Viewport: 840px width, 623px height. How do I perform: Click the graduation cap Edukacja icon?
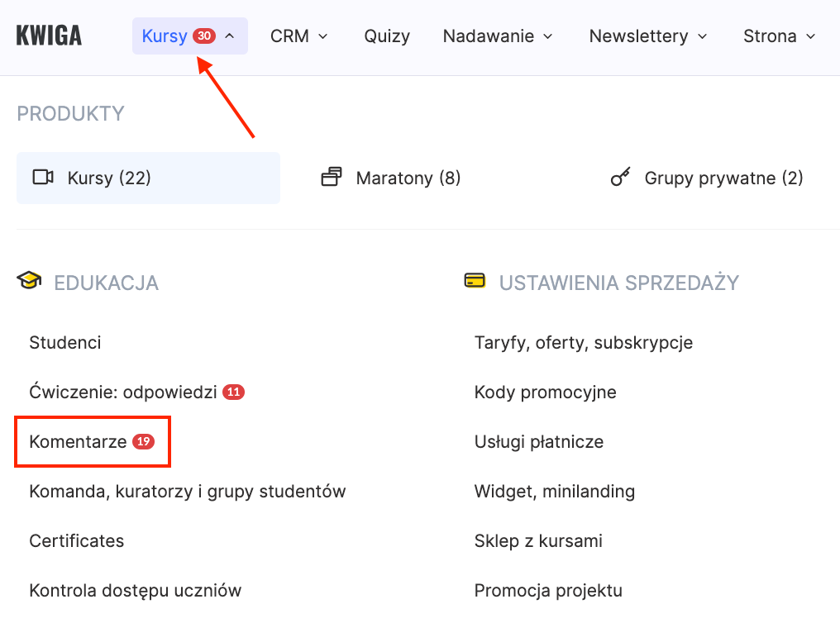tap(29, 282)
